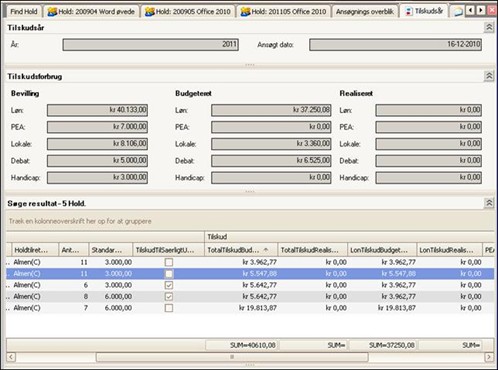Click Bevilling Lokale field kr 8.106,00
Image resolution: width=498 pixels, height=370 pixels.
(97, 144)
